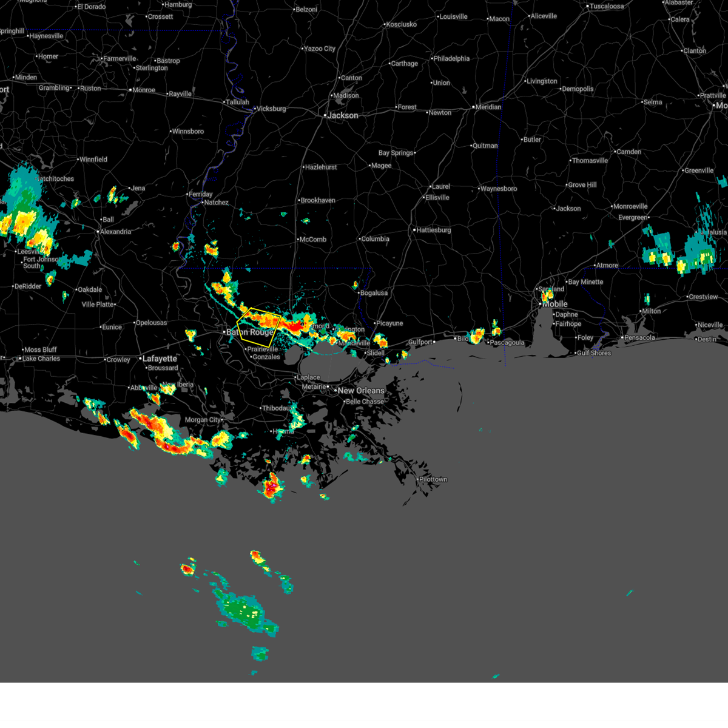Click the Tallulah city label

[237, 102]
